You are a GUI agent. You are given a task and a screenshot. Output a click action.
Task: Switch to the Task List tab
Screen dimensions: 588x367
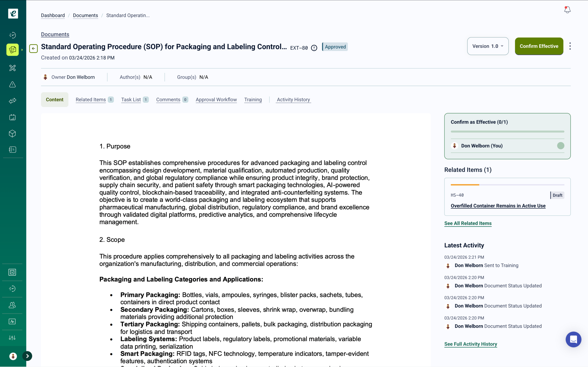[x=131, y=100]
